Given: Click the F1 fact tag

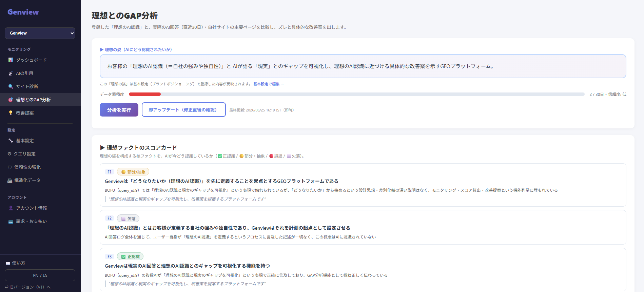Looking at the screenshot, I should 109,172.
